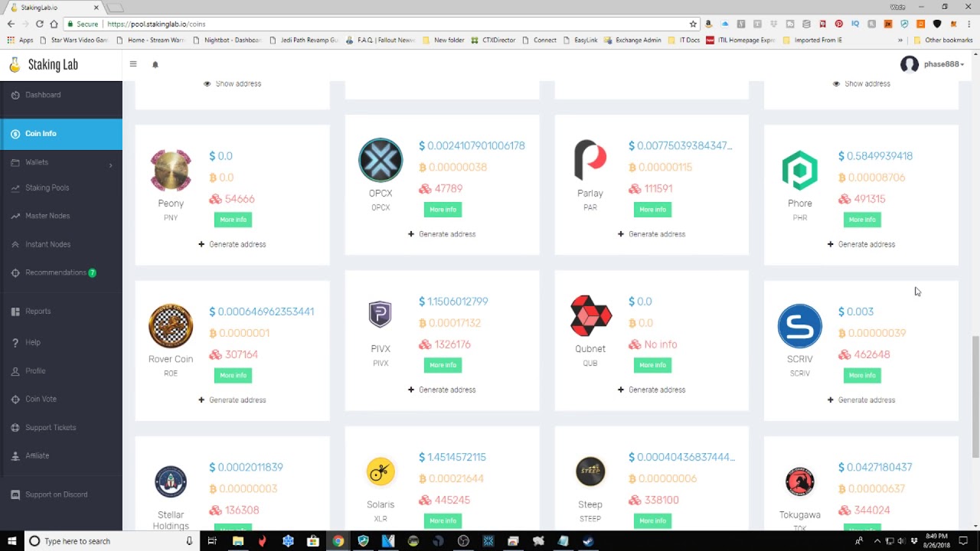Screen dimensions: 980x551
Task: Click the Tokugawa coin logo
Action: (799, 481)
